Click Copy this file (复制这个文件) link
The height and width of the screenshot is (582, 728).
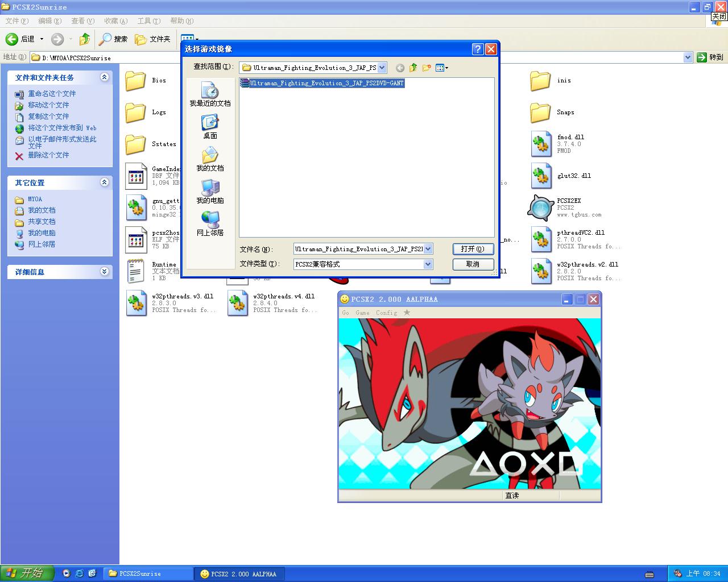point(48,117)
